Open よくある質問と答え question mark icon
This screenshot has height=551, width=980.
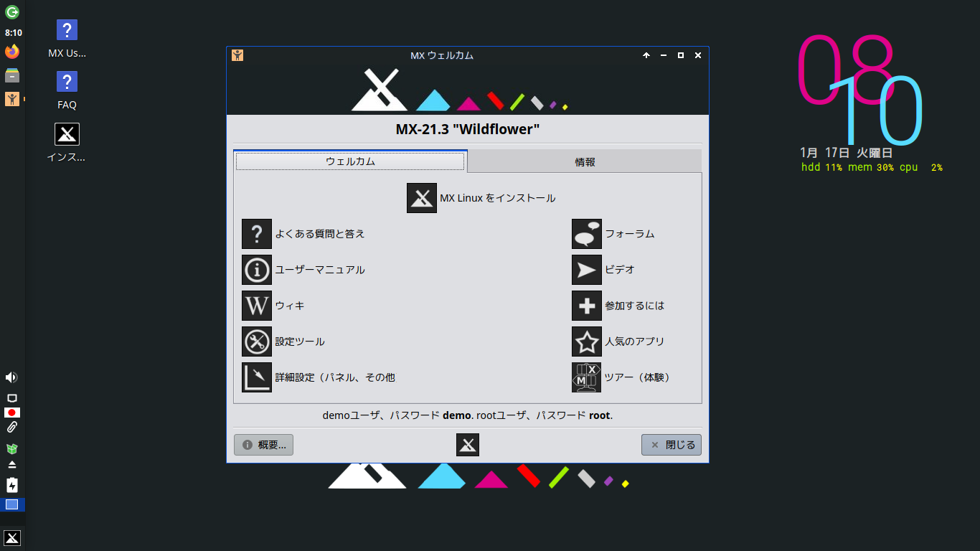tap(257, 234)
